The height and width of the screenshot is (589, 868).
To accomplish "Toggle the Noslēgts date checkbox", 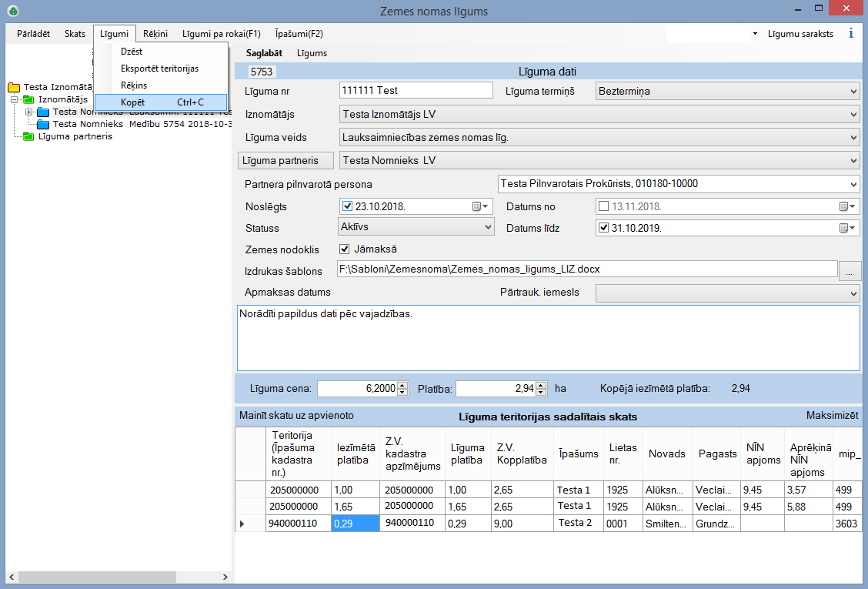I will [346, 207].
